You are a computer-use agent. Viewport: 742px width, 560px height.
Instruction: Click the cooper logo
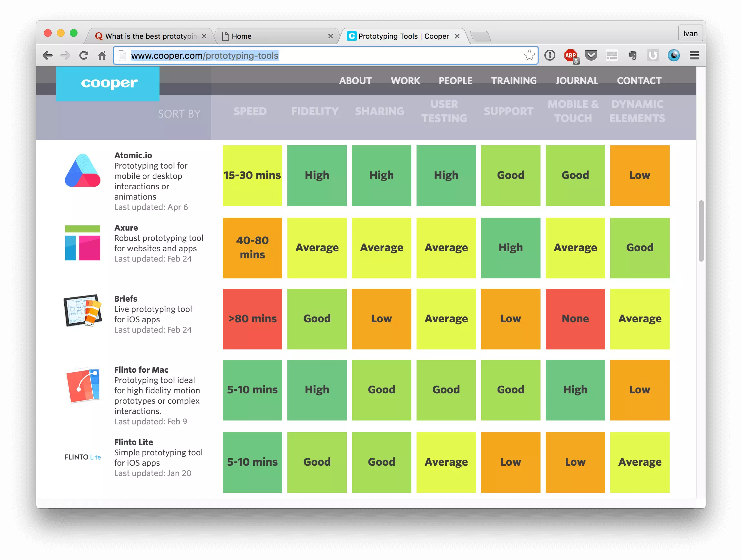[x=108, y=84]
